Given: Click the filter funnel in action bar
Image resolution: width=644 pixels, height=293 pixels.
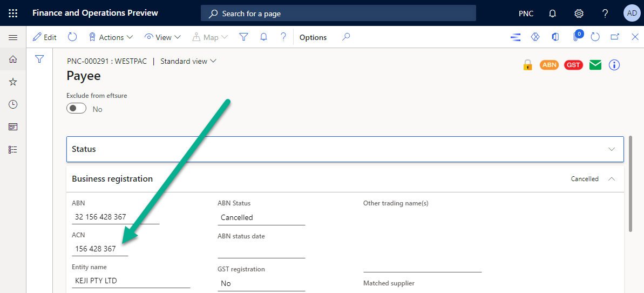Looking at the screenshot, I should point(244,37).
